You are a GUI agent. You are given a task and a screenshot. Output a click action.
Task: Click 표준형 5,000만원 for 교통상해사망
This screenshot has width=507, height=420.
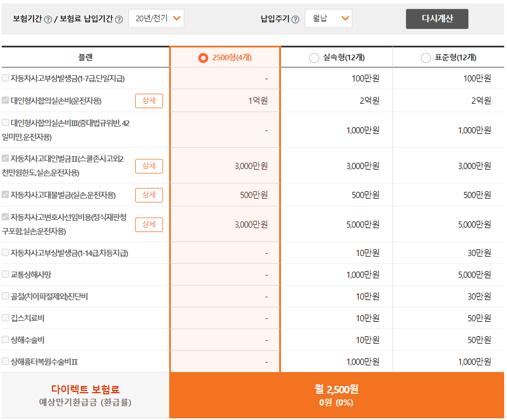(475, 275)
